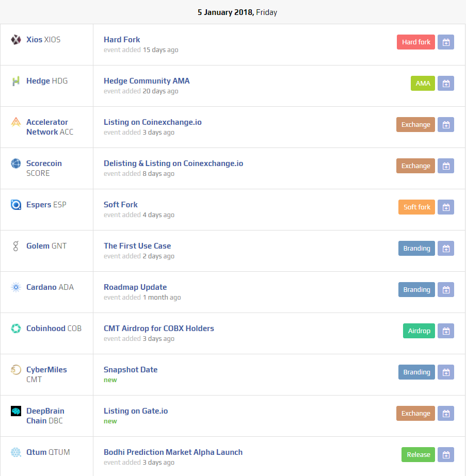Open Accelerator Network ACC coin page

click(x=50, y=127)
